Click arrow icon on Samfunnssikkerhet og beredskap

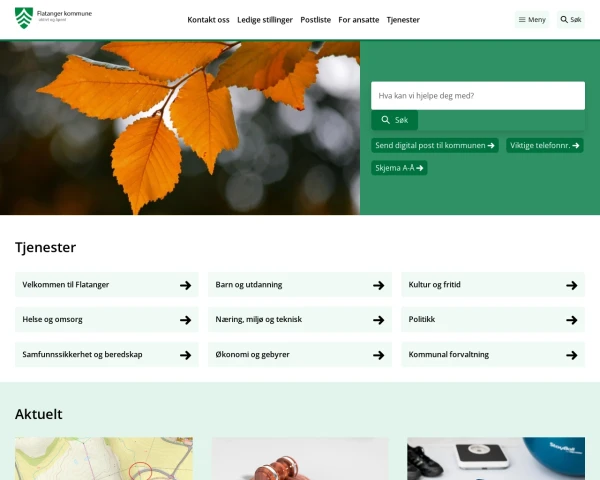coord(186,355)
